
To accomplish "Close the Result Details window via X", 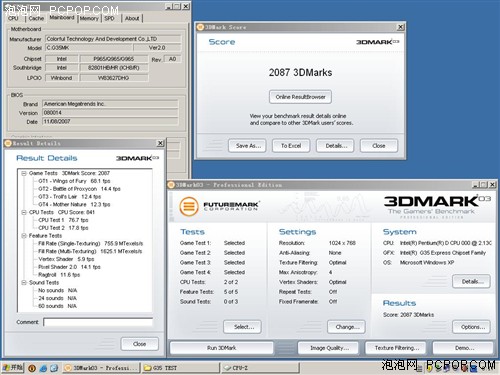I will tap(160, 143).
